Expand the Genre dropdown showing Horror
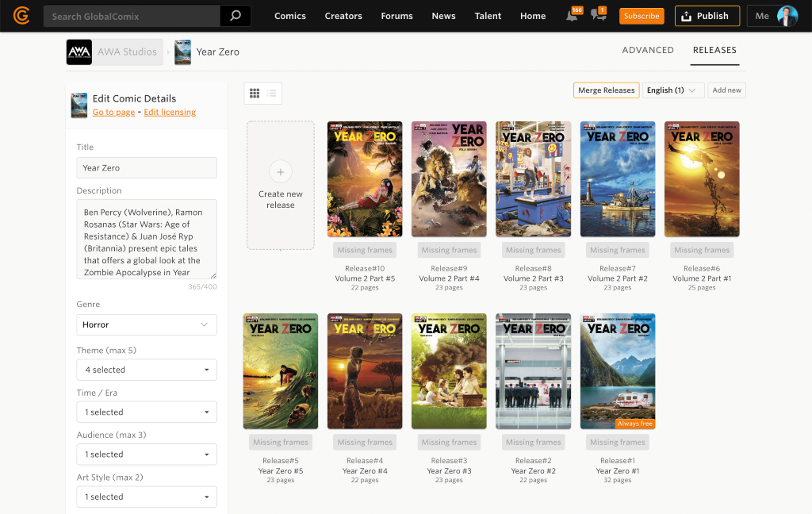The height and width of the screenshot is (514, 812). click(147, 324)
